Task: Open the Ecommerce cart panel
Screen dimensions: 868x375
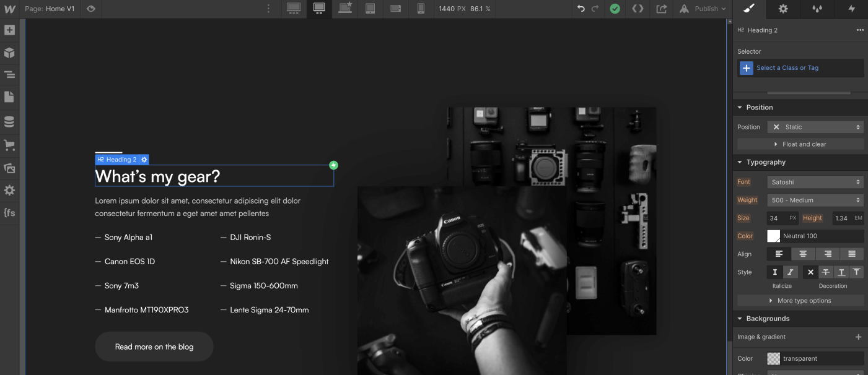Action: pyautogui.click(x=9, y=145)
